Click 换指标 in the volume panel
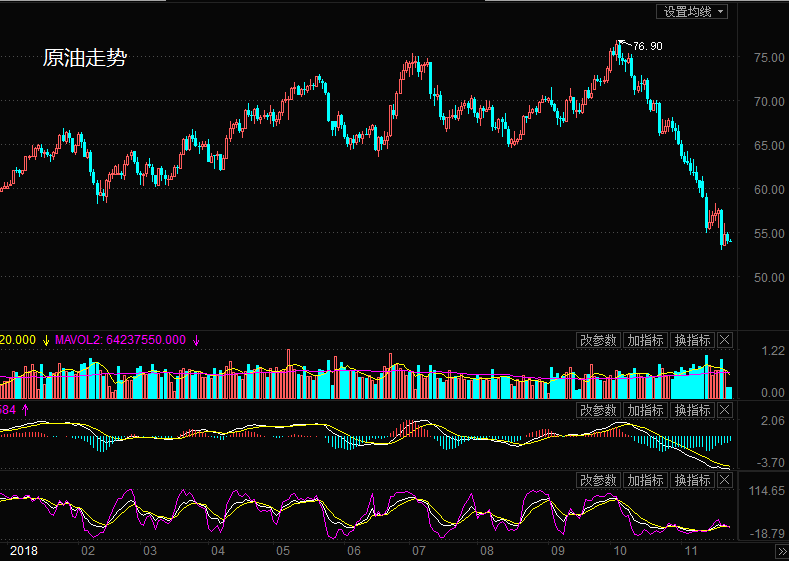The height and width of the screenshot is (561, 789). pyautogui.click(x=692, y=340)
